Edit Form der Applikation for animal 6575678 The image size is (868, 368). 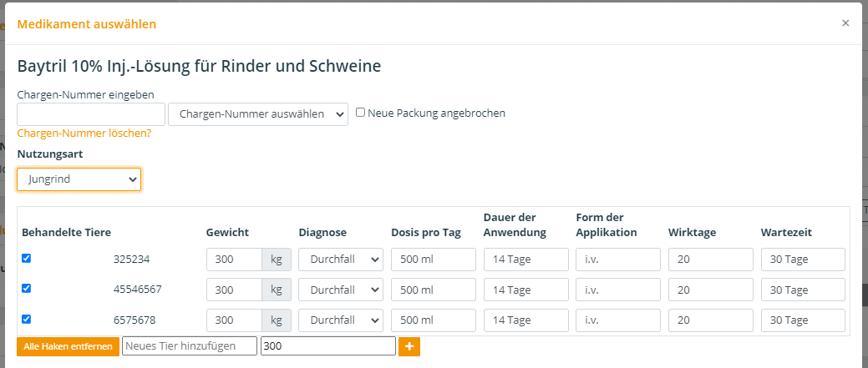point(618,320)
